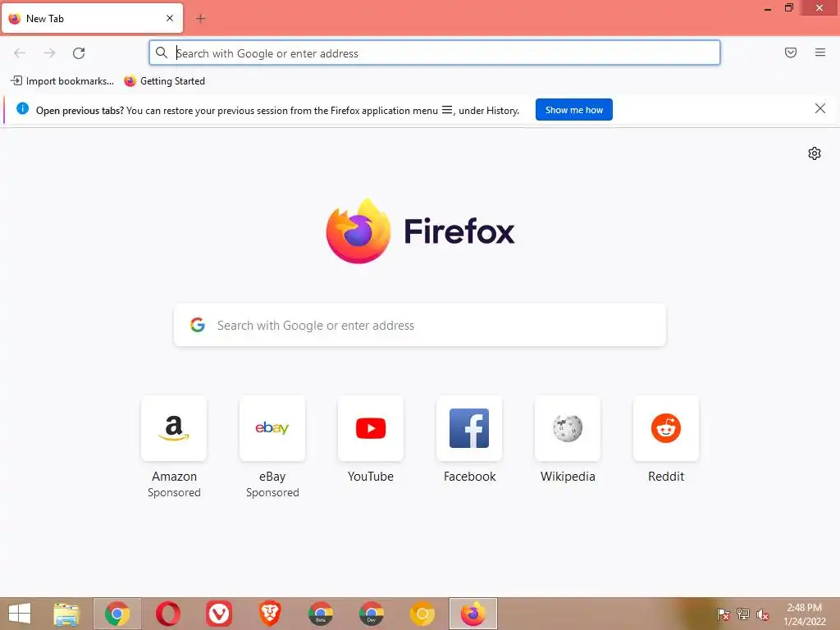Restore down the Firefox window
Viewport: 840px width, 630px height.
789,7
